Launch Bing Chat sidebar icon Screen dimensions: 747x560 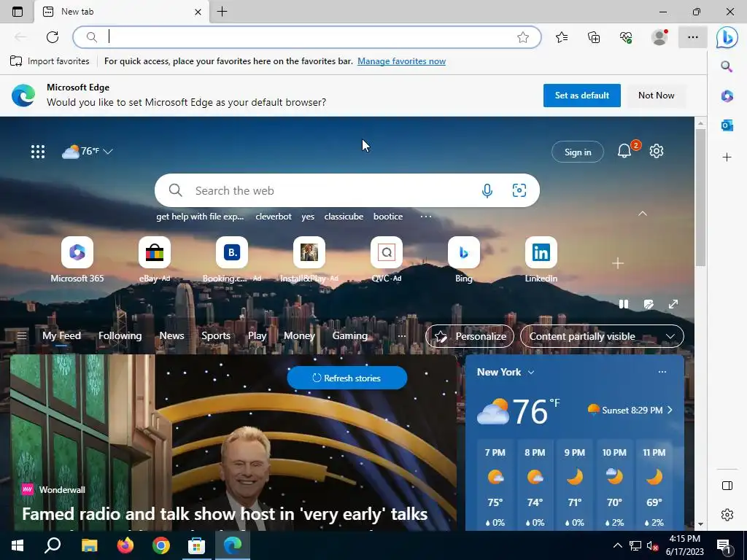tap(727, 37)
